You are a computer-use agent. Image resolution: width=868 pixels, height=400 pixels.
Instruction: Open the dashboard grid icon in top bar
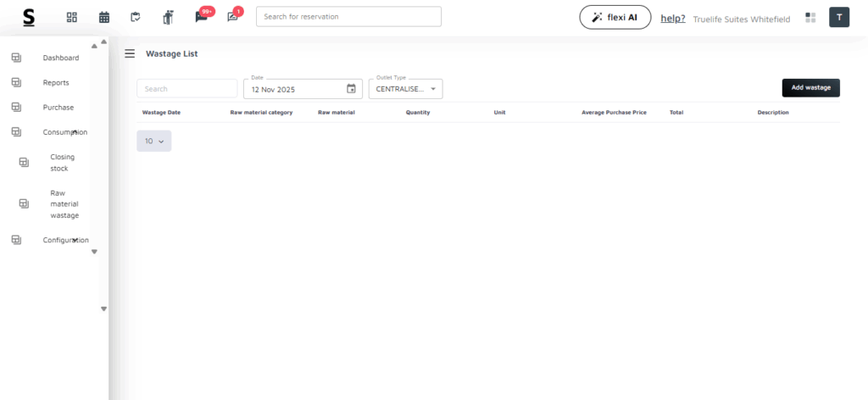click(x=72, y=17)
